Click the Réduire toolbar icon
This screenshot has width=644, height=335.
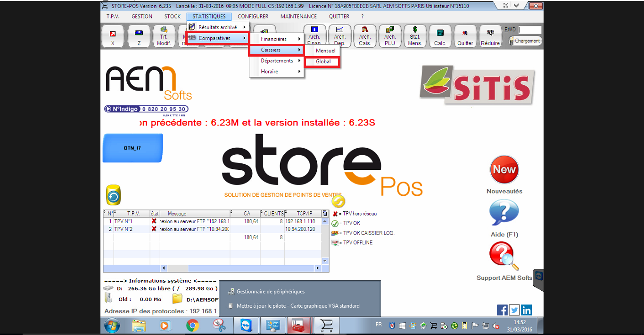[x=490, y=36]
